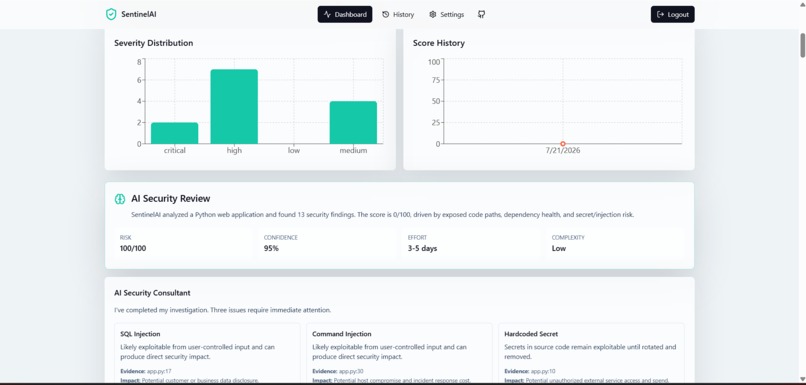Click the 7/21/2026 data point in Score History
The height and width of the screenshot is (385, 806).
coord(563,144)
